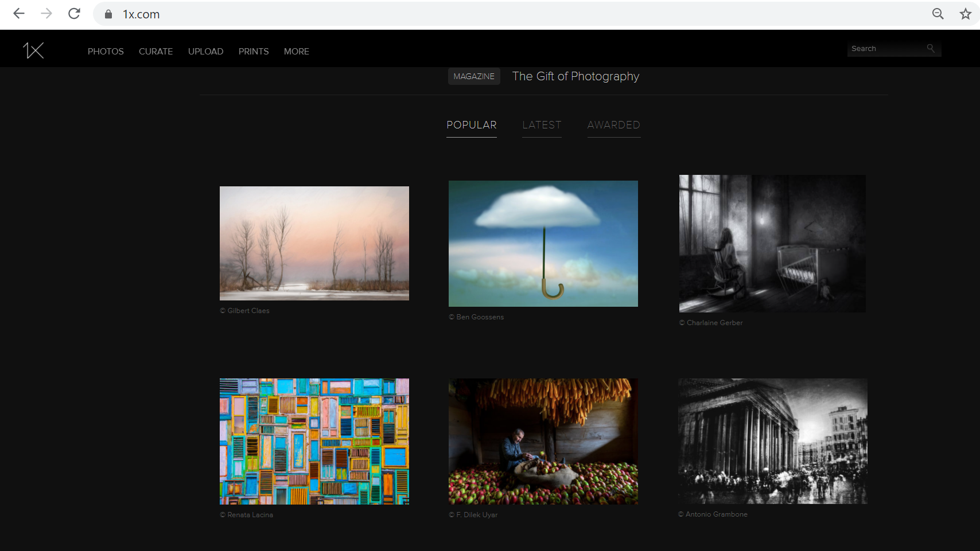Reload the page with refresh icon

point(74,14)
